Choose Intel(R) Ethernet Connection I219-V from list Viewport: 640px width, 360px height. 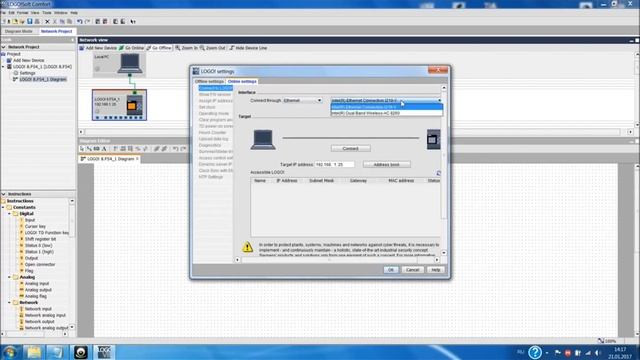387,107
